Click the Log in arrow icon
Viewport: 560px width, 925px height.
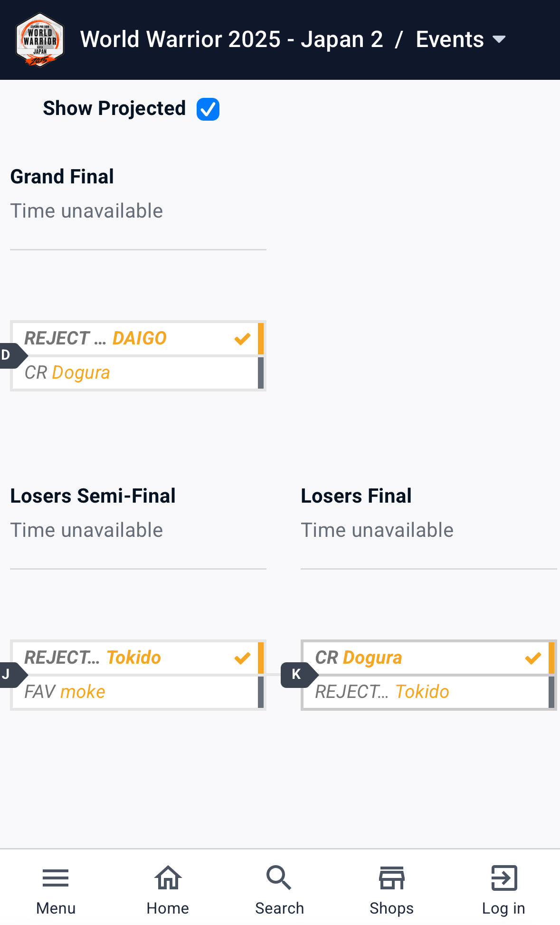[x=503, y=878]
